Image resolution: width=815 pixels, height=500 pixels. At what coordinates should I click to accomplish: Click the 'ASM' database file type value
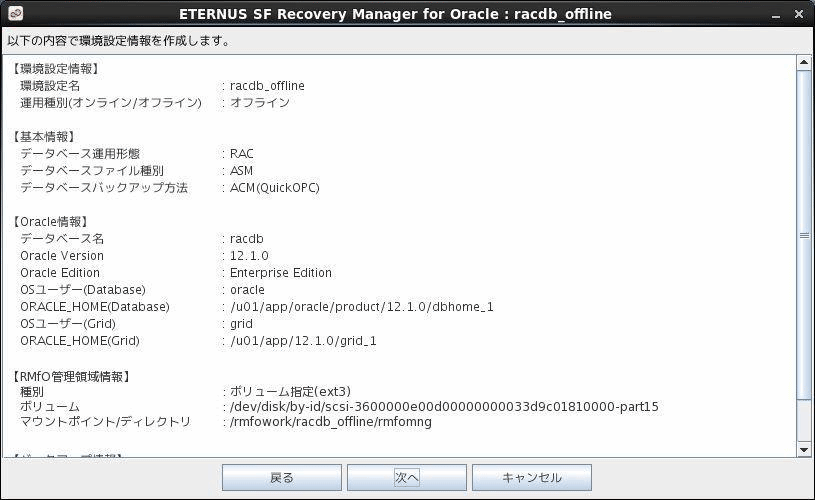pyautogui.click(x=241, y=170)
